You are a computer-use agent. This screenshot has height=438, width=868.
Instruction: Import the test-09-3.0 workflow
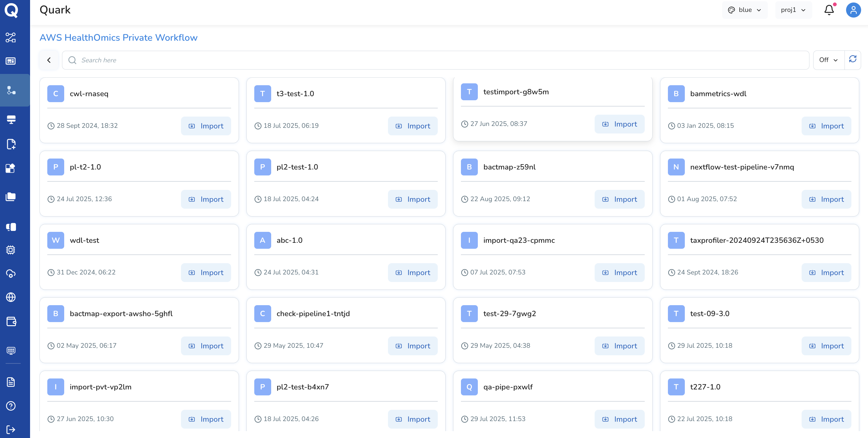[827, 346]
